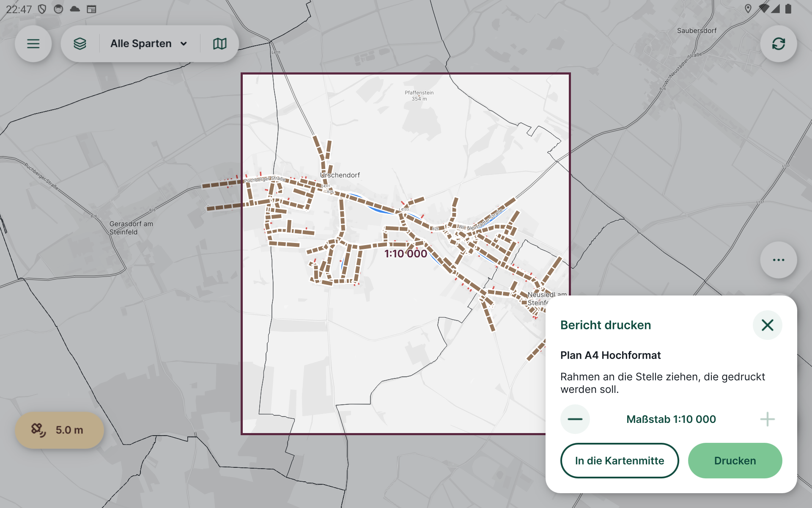Screen dimensions: 812x508
Task: Tap the Gerasdorf am Steinfeld label
Action: pyautogui.click(x=131, y=228)
